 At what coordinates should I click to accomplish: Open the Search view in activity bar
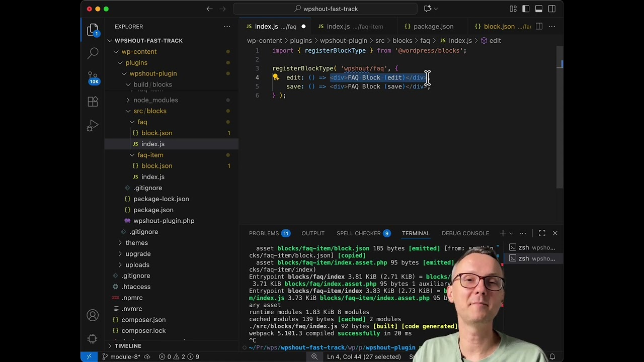coord(93,53)
